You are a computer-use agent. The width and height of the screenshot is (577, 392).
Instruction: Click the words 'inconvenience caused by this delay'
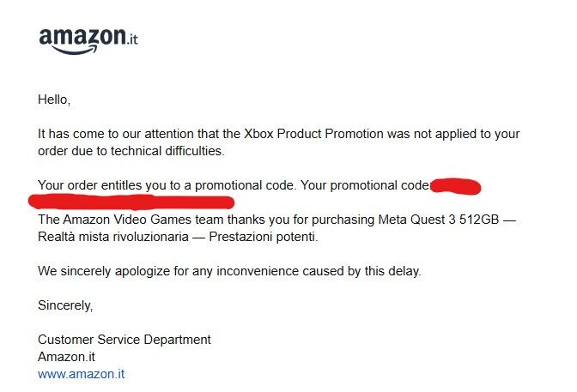click(319, 271)
